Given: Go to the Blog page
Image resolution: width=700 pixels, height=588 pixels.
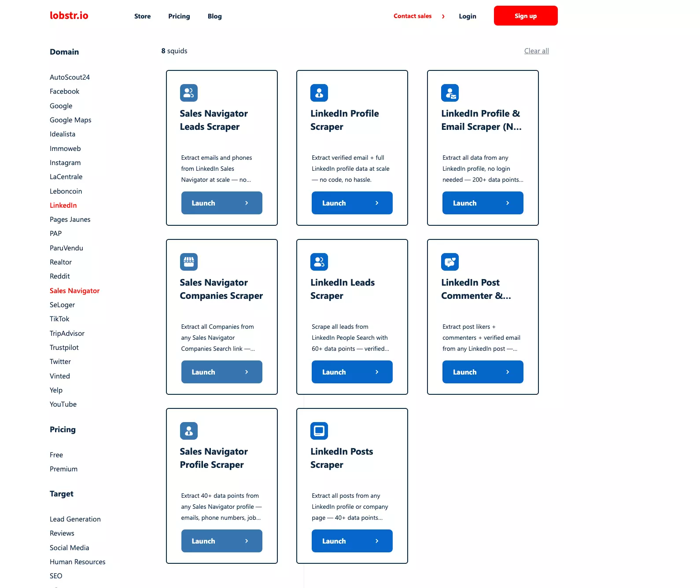Looking at the screenshot, I should click(x=215, y=16).
